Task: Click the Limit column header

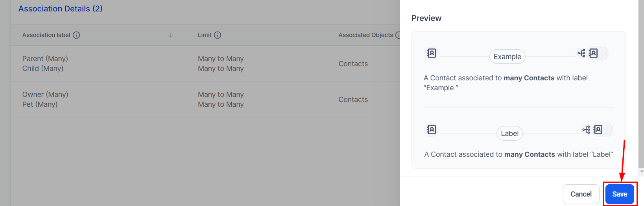Action: click(205, 35)
